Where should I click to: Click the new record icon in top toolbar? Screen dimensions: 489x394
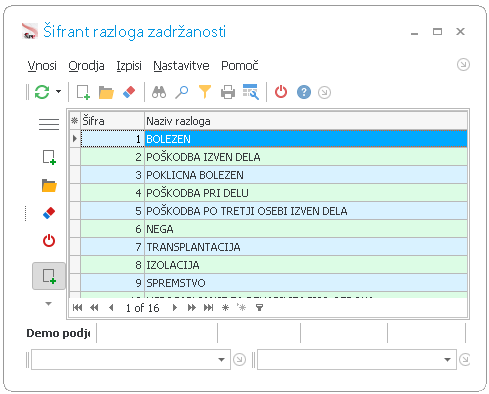[x=83, y=92]
